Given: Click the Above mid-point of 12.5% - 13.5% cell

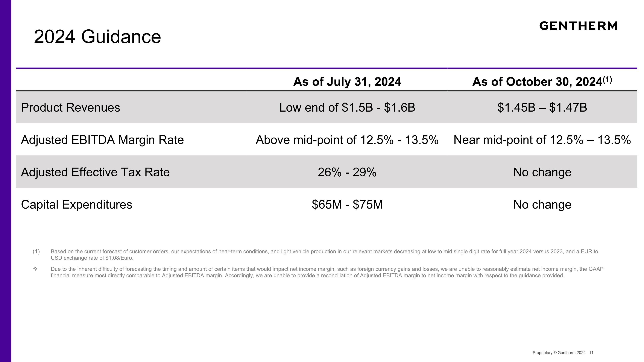Looking at the screenshot, I should click(347, 140).
